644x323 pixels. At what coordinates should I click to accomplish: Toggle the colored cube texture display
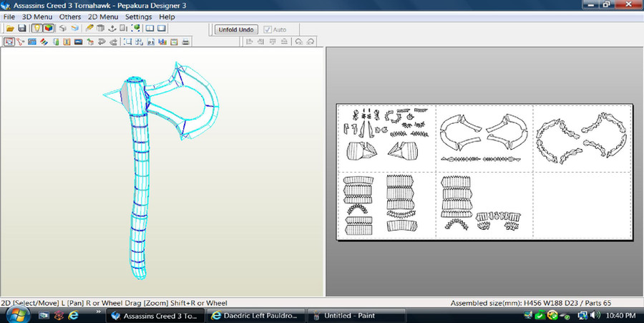49,29
